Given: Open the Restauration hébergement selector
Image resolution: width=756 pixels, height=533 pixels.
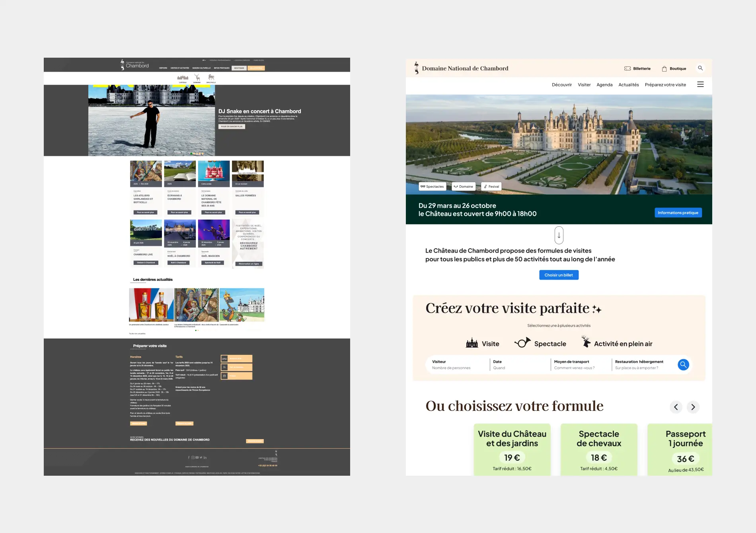Looking at the screenshot, I should coord(641,365).
